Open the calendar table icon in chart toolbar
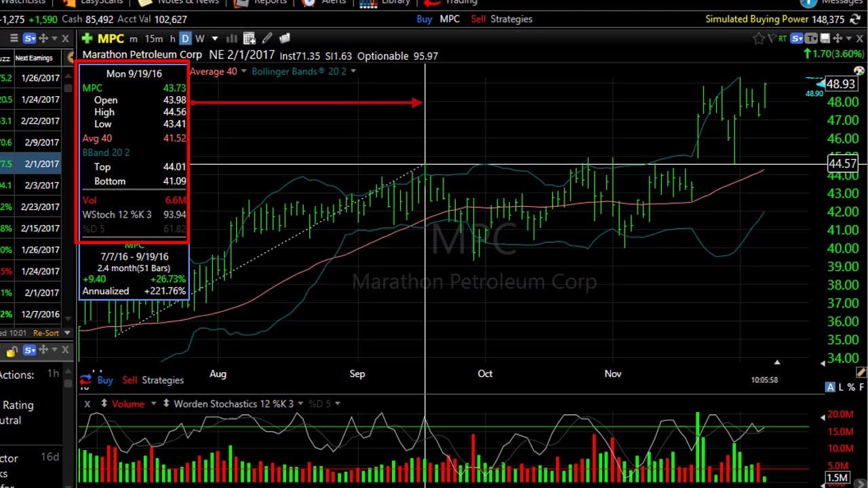Screen dimensions: 868x488 249,39
